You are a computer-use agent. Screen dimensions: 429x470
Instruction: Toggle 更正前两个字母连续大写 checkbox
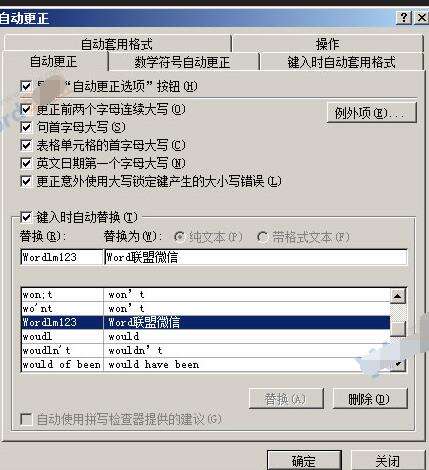pos(26,109)
